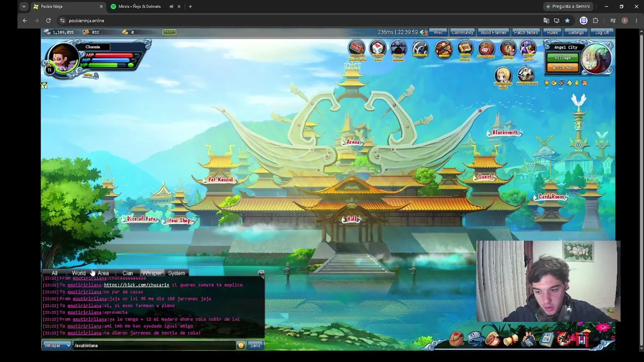Open the kick.com/chucarin link in chat
This screenshot has height=362, width=644.
click(x=136, y=285)
